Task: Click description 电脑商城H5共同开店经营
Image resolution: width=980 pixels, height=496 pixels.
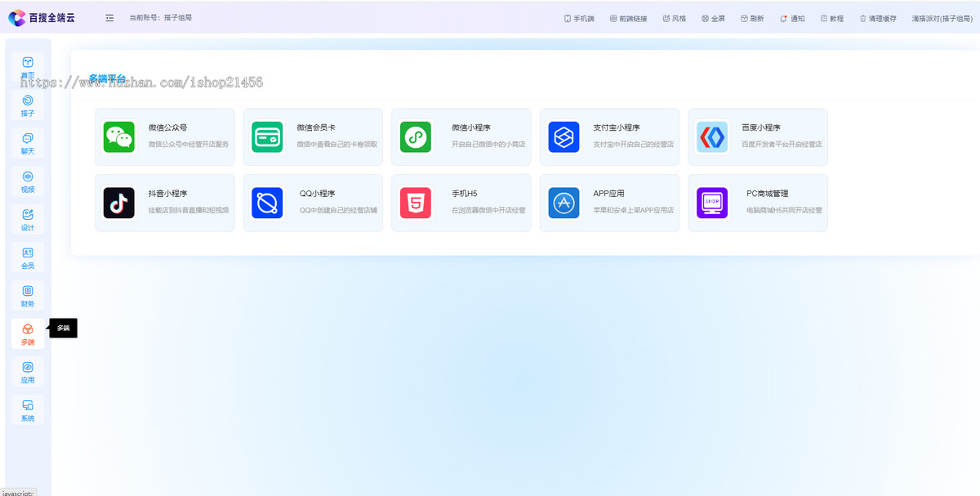Action: [x=785, y=210]
